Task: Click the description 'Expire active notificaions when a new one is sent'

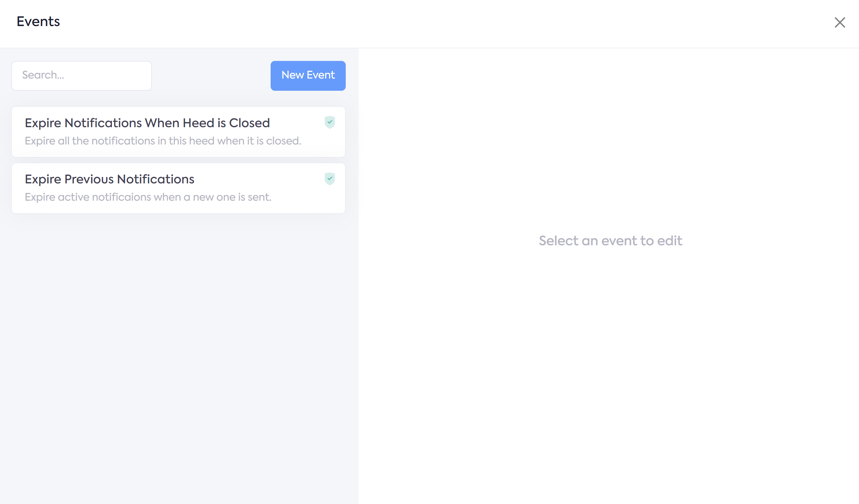Action: [x=148, y=197]
